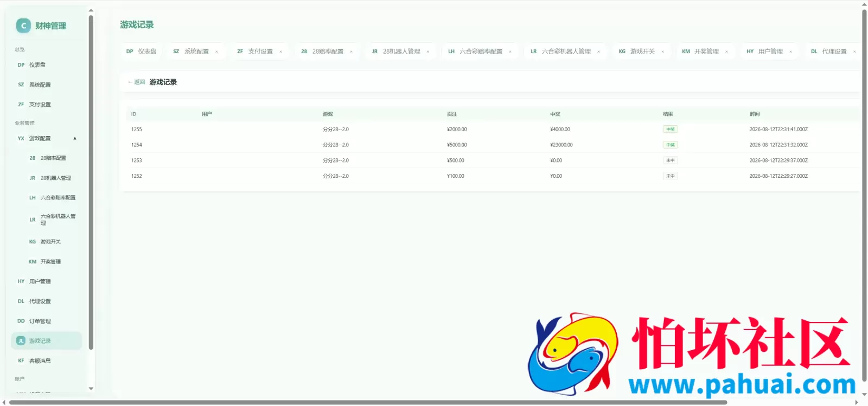868x406 pixels.
Task: Click the winning amount ¥23000.00
Action: click(x=561, y=145)
